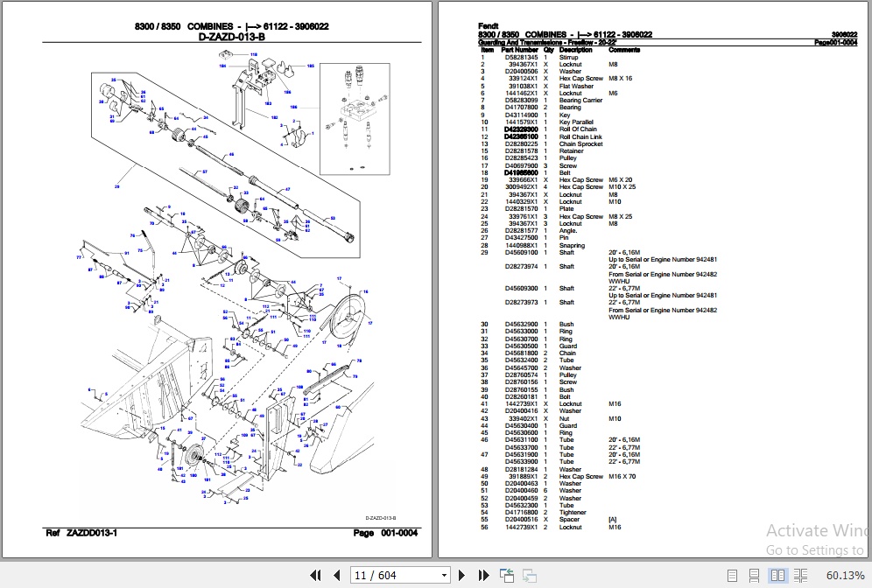872x588 pixels.
Task: Click the Fendt heading on parts list page
Action: 489,26
